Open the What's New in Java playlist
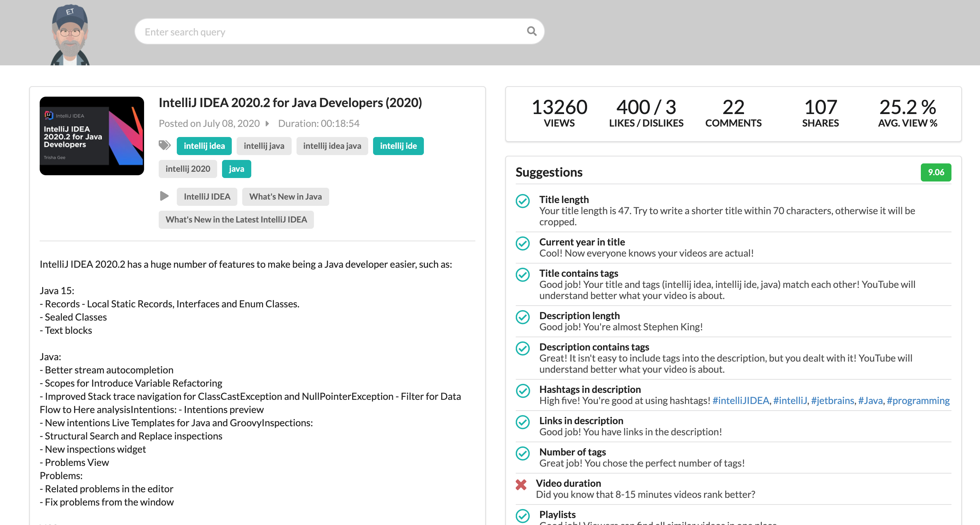 tap(285, 196)
